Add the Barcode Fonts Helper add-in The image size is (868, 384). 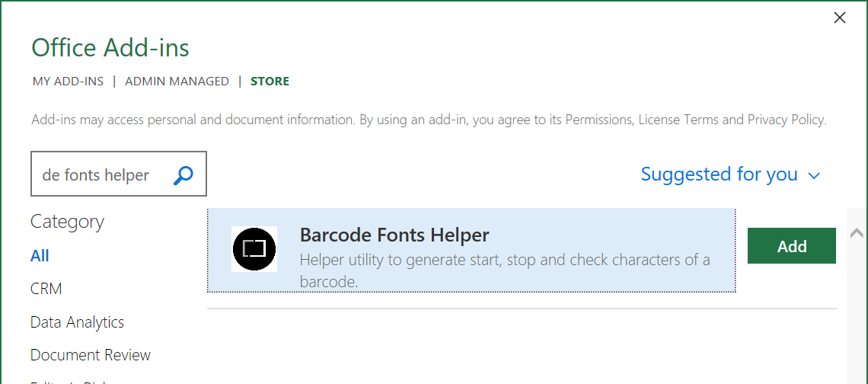coord(792,246)
